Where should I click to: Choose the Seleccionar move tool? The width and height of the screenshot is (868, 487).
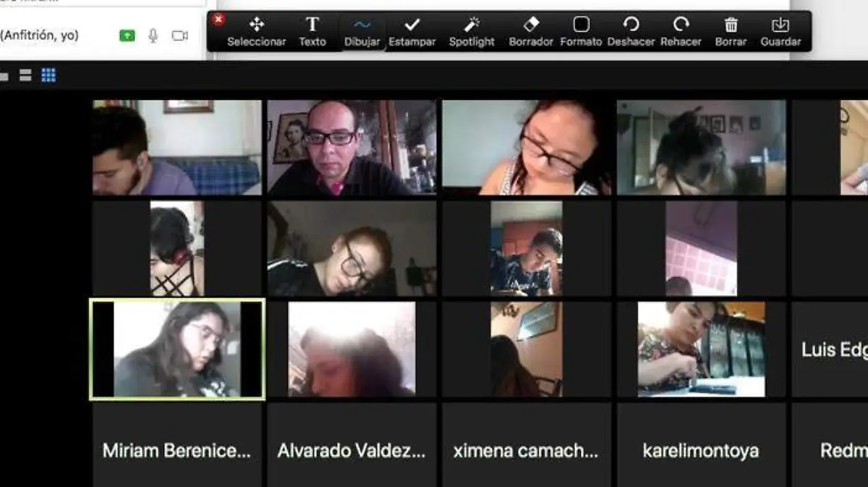pyautogui.click(x=256, y=31)
